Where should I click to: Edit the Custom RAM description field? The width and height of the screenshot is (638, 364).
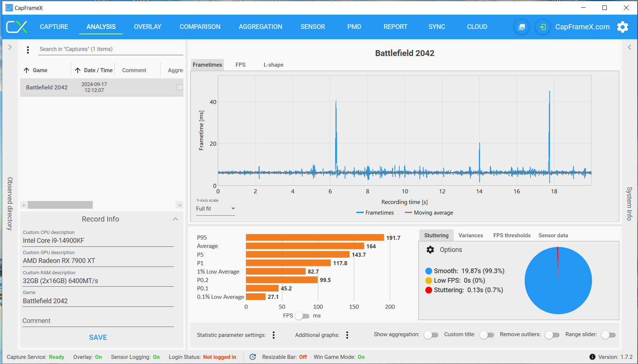[x=98, y=281]
